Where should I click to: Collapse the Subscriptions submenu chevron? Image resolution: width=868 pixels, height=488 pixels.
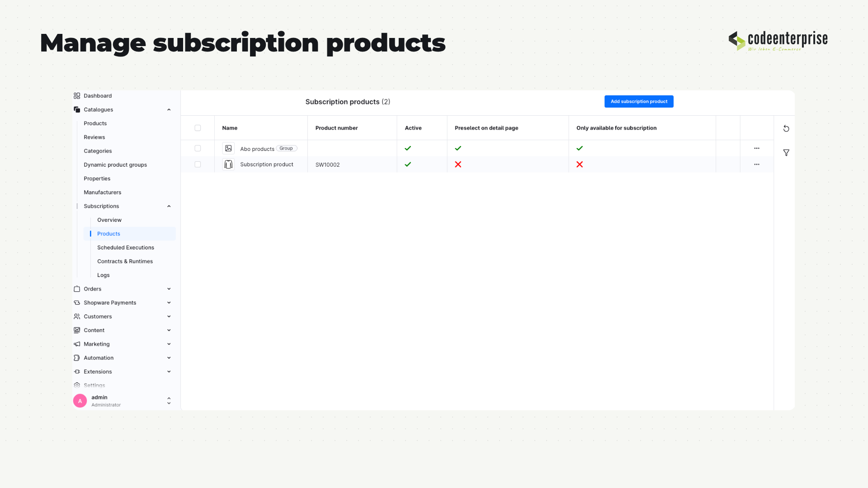pyautogui.click(x=169, y=206)
